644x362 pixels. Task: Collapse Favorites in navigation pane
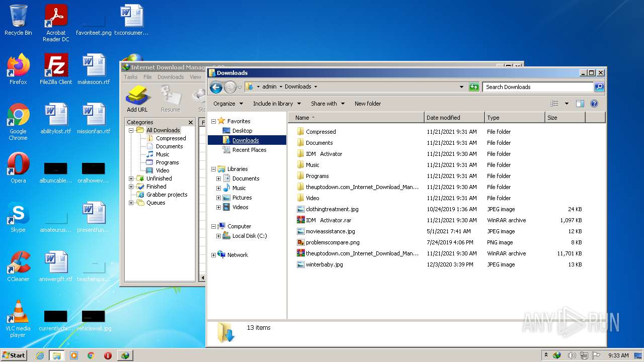[213, 121]
